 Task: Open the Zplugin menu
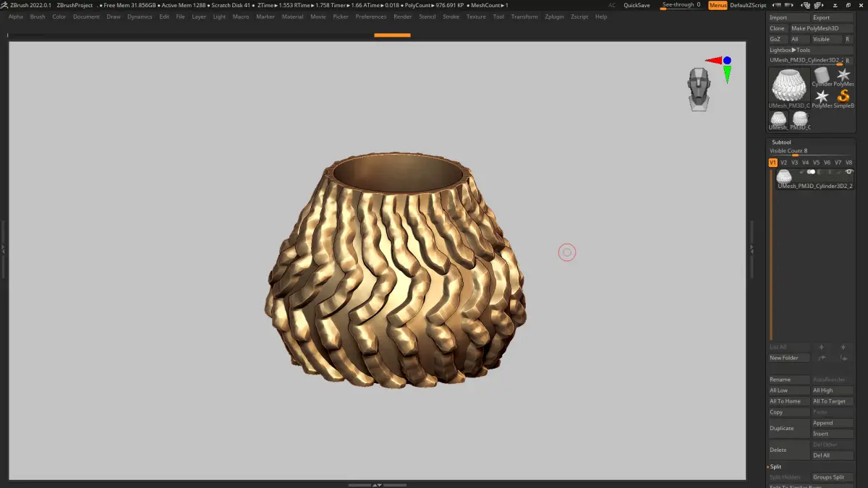coord(554,17)
